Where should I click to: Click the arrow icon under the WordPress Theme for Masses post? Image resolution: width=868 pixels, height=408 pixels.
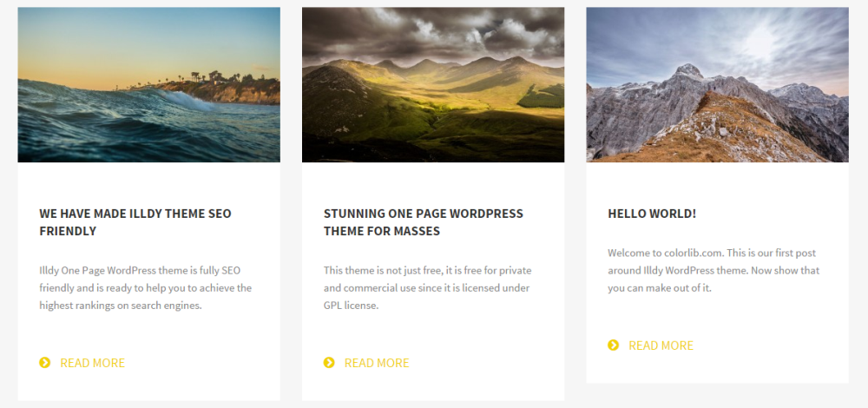tap(329, 363)
